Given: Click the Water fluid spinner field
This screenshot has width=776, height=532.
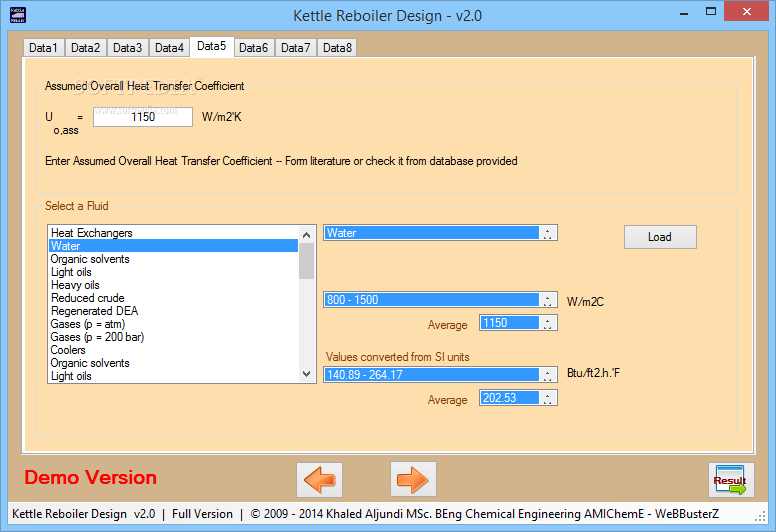Looking at the screenshot, I should (440, 233).
